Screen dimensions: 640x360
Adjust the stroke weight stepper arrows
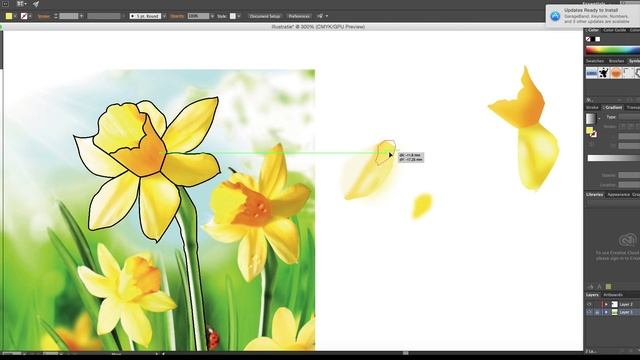(56, 16)
